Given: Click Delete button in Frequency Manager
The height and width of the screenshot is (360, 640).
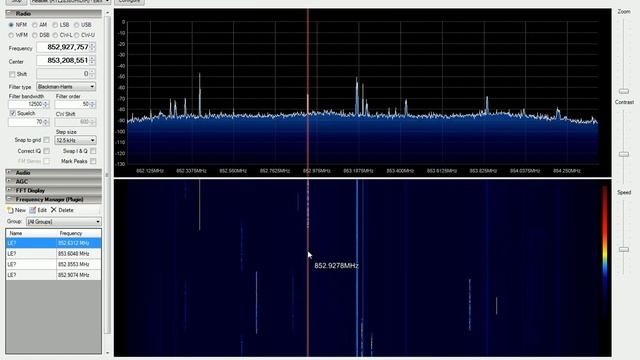Looking at the screenshot, I should 62,210.
